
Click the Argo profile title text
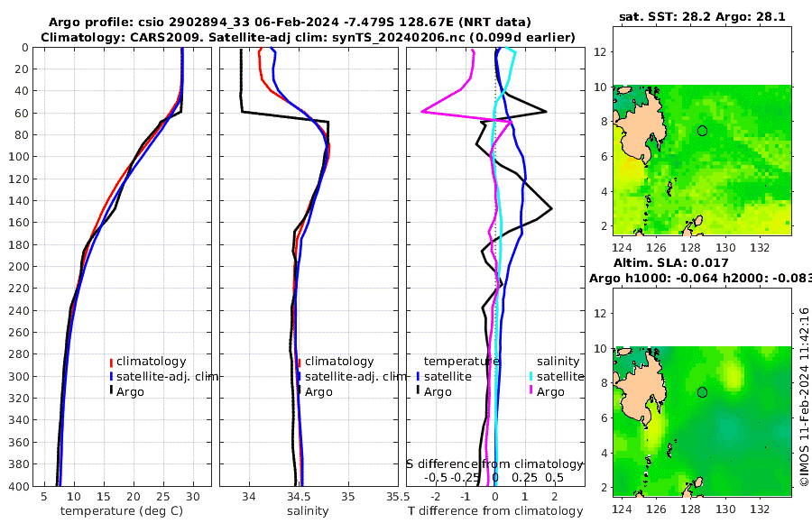290,23
